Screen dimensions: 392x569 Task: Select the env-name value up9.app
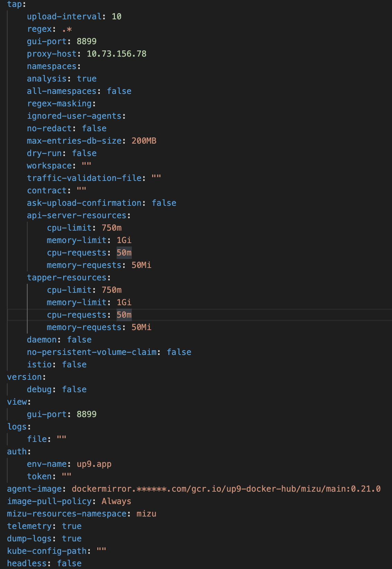[x=94, y=464]
